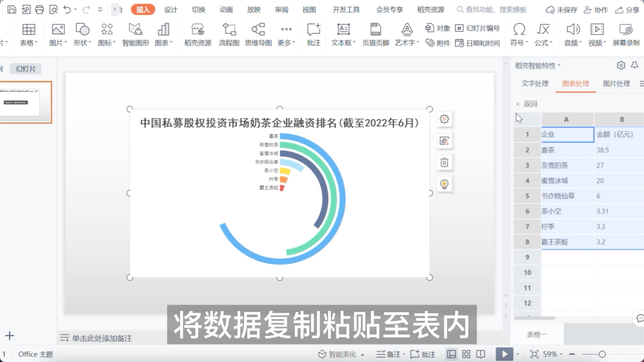644x362 pixels.
Task: Start slideshow with play button
Action: tap(504, 354)
